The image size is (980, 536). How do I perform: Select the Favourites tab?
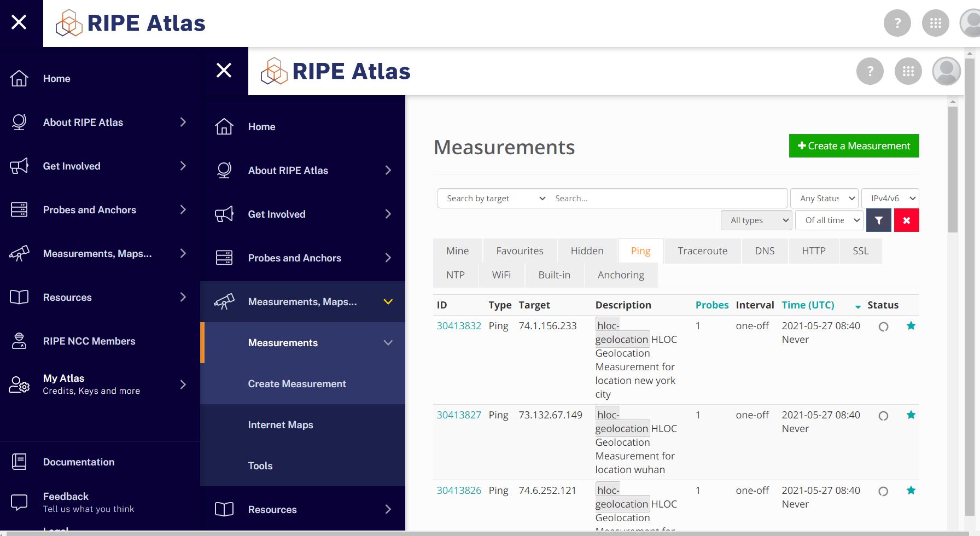tap(520, 251)
